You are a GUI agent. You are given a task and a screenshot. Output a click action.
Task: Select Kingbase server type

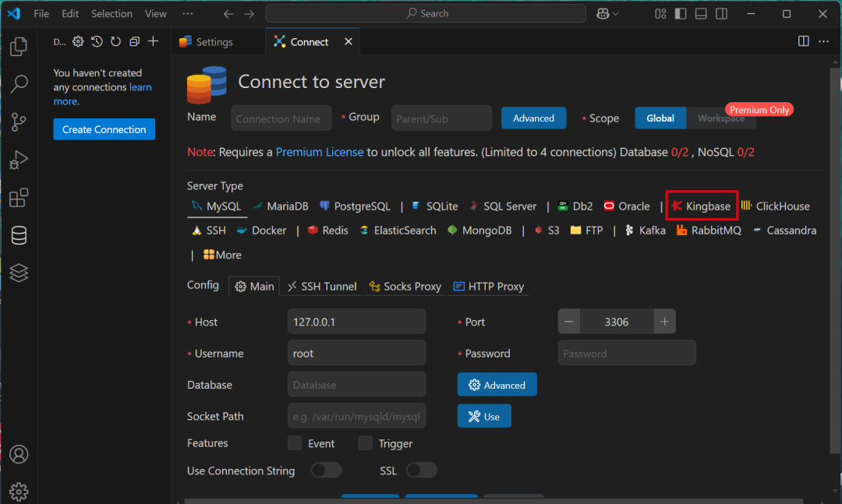pos(701,206)
